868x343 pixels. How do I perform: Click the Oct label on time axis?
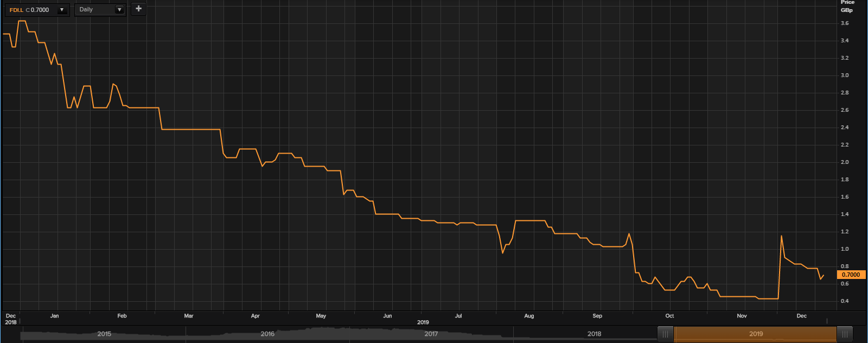tap(670, 316)
